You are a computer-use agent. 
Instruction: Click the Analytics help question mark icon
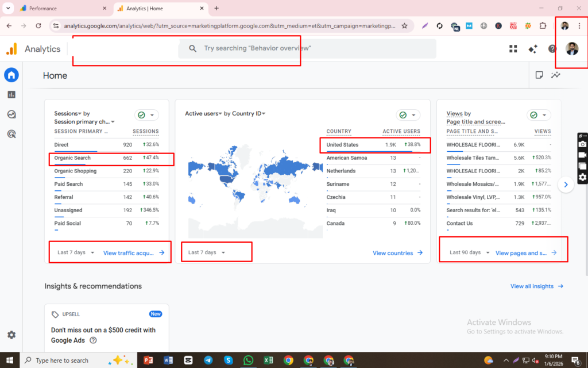[x=552, y=49]
